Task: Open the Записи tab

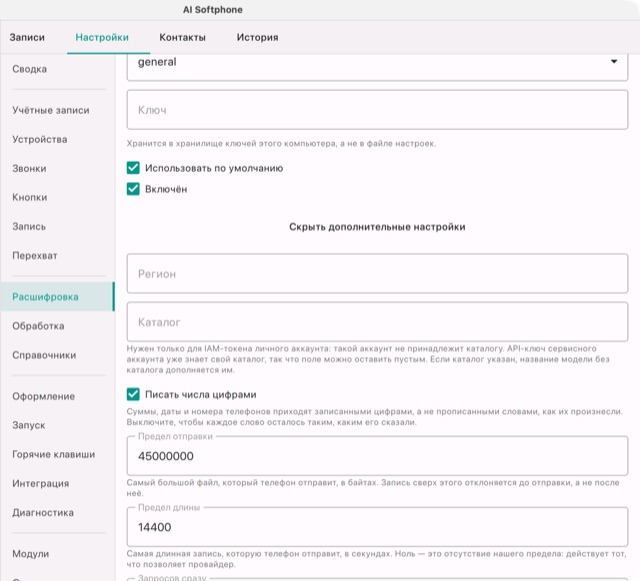Action: (x=27, y=37)
